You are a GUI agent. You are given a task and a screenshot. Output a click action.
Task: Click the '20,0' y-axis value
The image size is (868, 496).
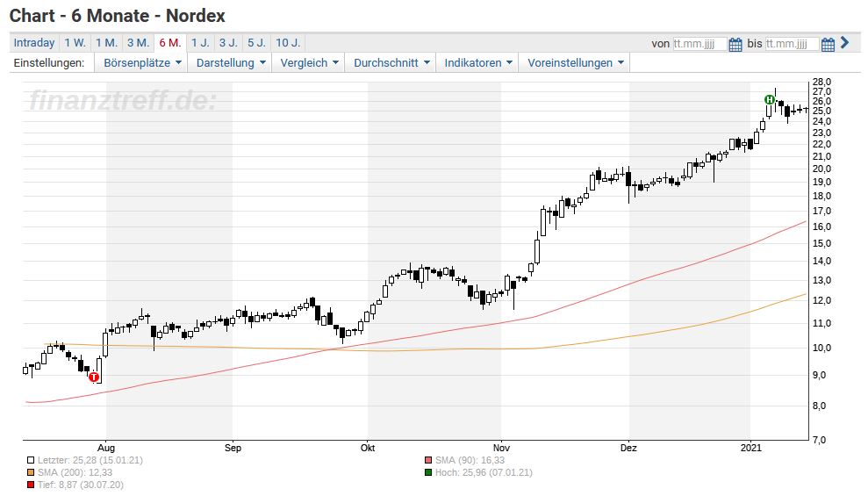(x=822, y=169)
